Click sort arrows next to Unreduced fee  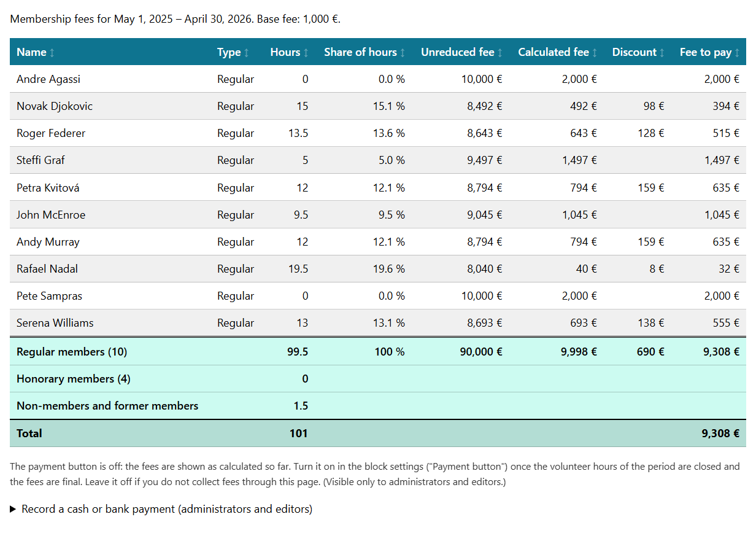(500, 53)
